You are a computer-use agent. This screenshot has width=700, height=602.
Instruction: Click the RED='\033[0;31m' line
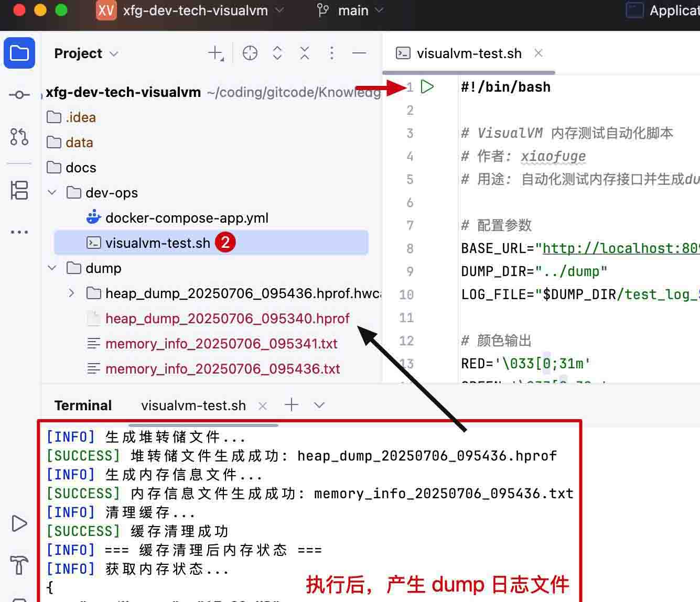click(526, 364)
